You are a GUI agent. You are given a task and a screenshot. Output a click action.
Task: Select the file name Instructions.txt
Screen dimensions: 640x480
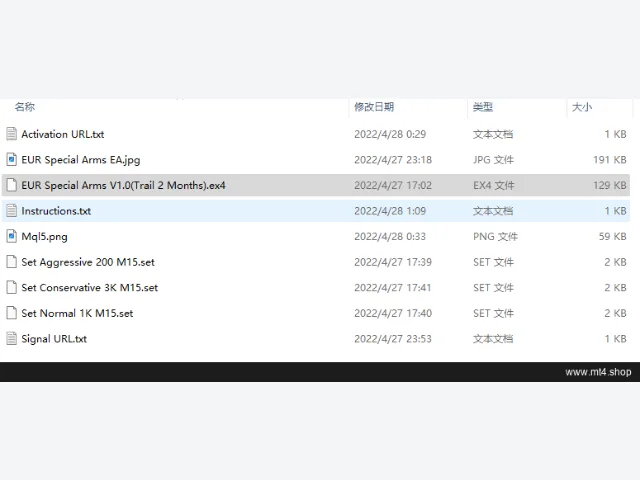click(56, 211)
